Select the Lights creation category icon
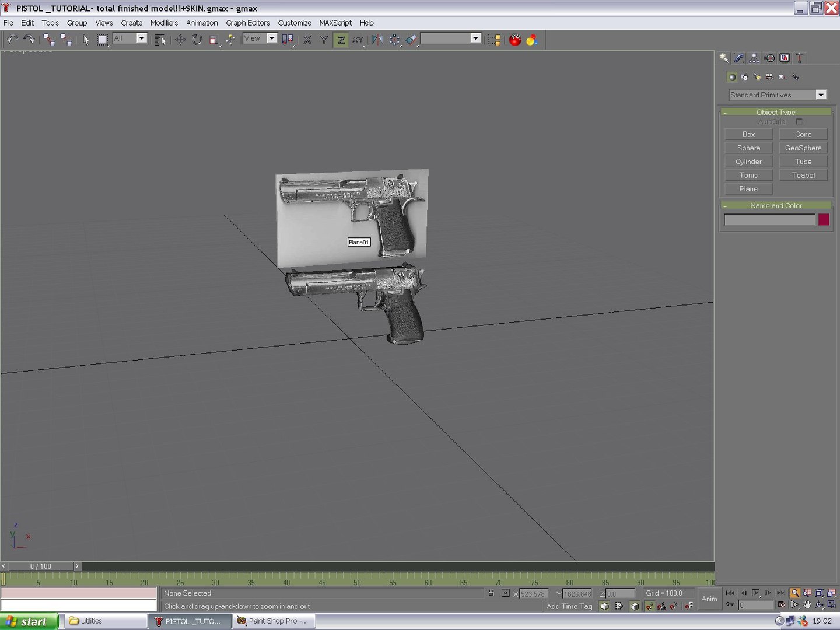840x630 pixels. coord(757,76)
